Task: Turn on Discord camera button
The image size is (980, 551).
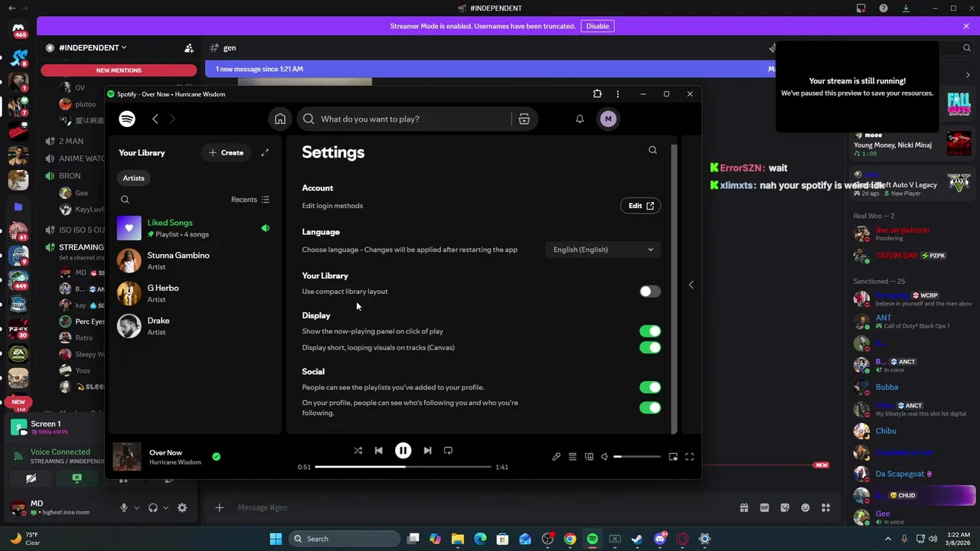Action: click(x=31, y=478)
